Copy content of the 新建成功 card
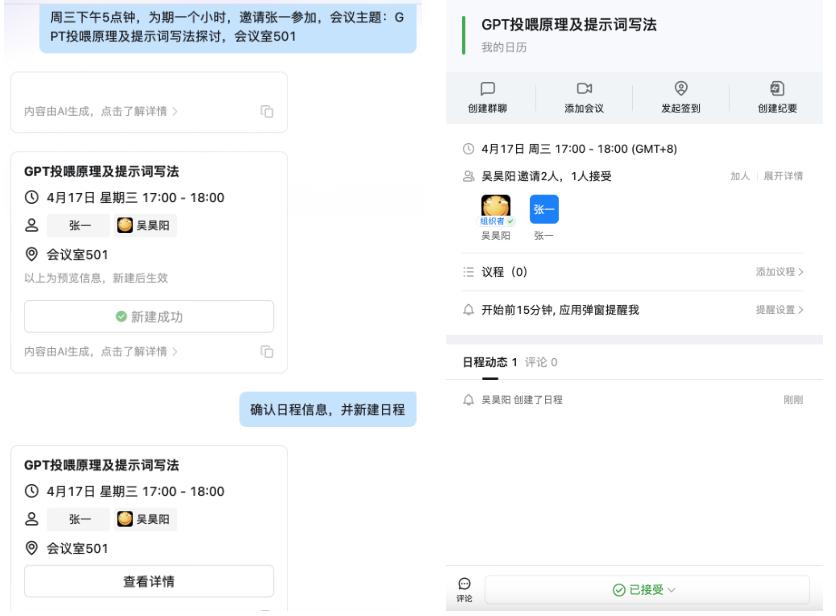This screenshot has height=616, width=836. (x=267, y=351)
